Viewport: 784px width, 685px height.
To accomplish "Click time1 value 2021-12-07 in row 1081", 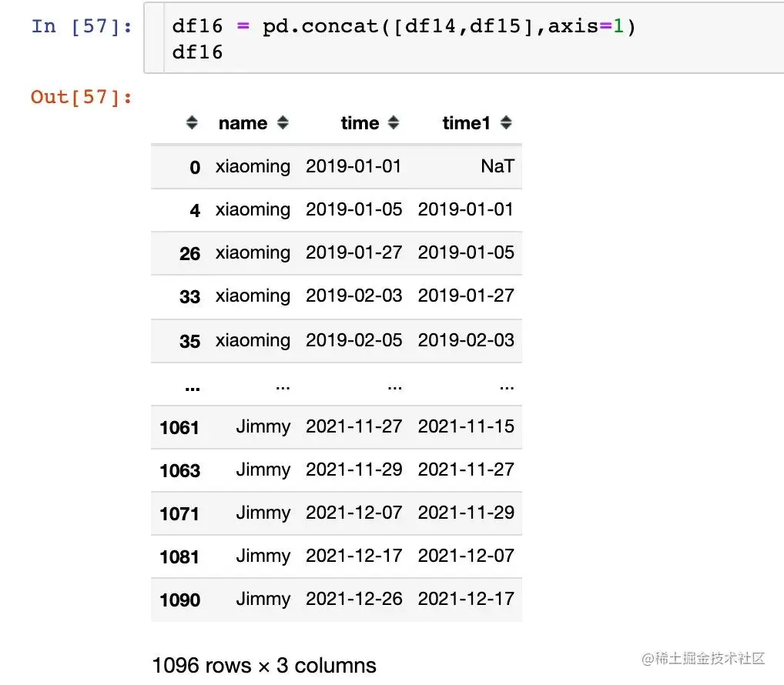I will tap(466, 556).
